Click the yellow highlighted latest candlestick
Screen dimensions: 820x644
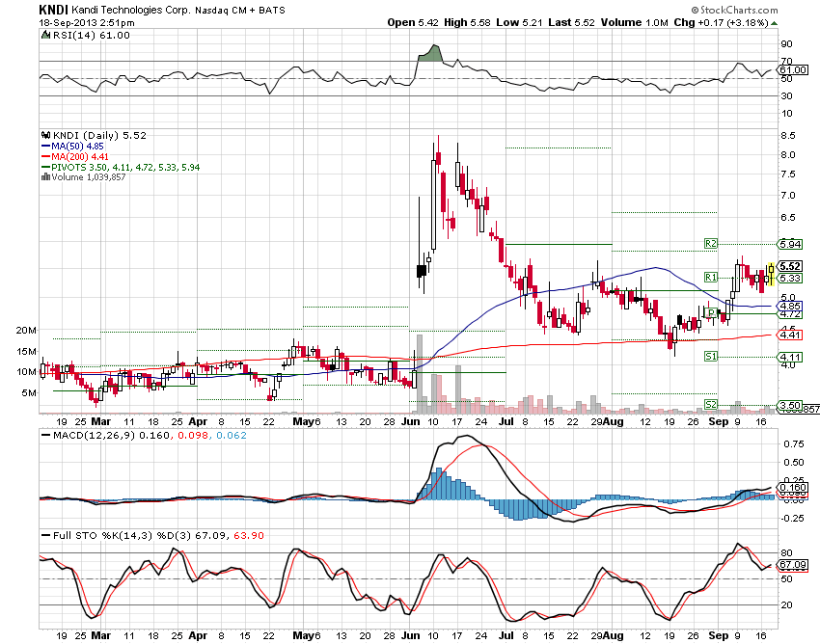click(772, 274)
